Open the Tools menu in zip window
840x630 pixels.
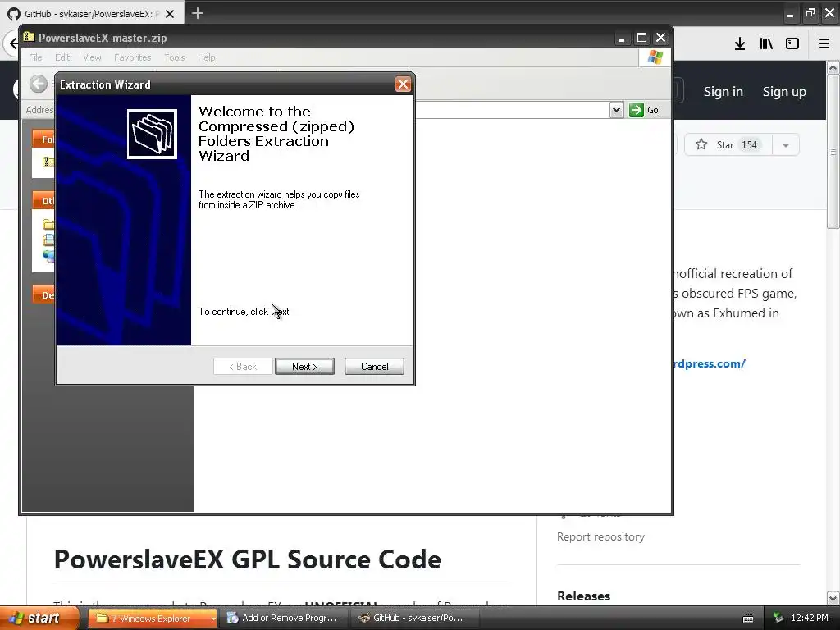174,57
